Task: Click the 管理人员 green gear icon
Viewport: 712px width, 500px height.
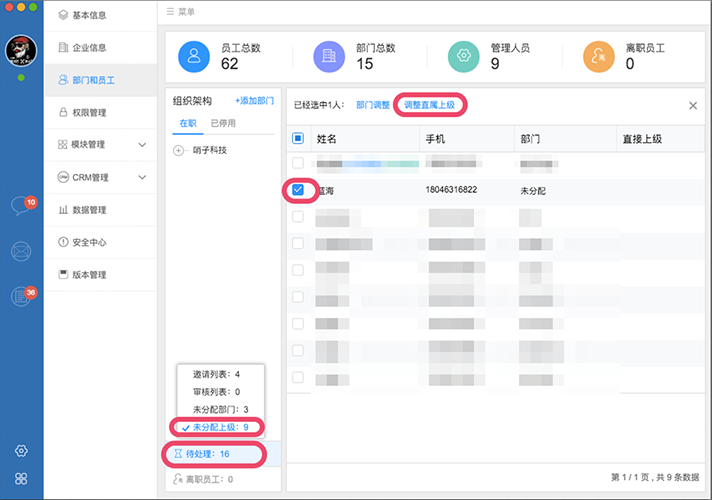Action: click(464, 57)
